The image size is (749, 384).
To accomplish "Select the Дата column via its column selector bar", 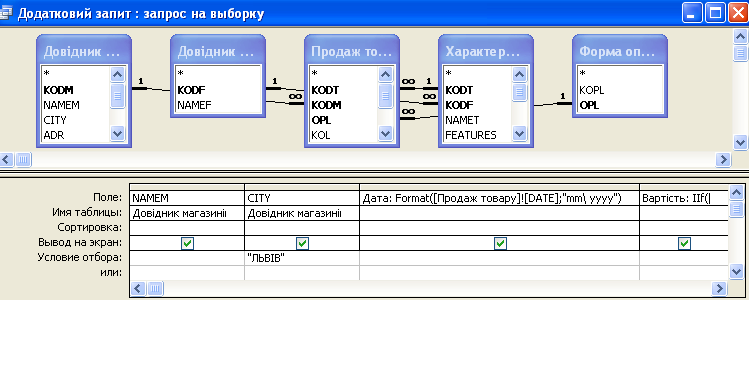I will point(500,187).
